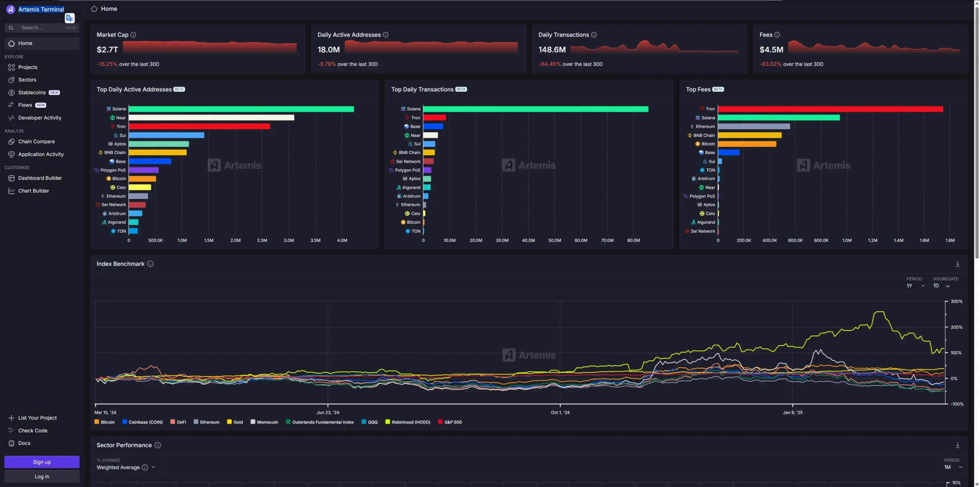Screen dimensions: 980x487
Task: Click the Application Activity icon
Action: coord(11,154)
